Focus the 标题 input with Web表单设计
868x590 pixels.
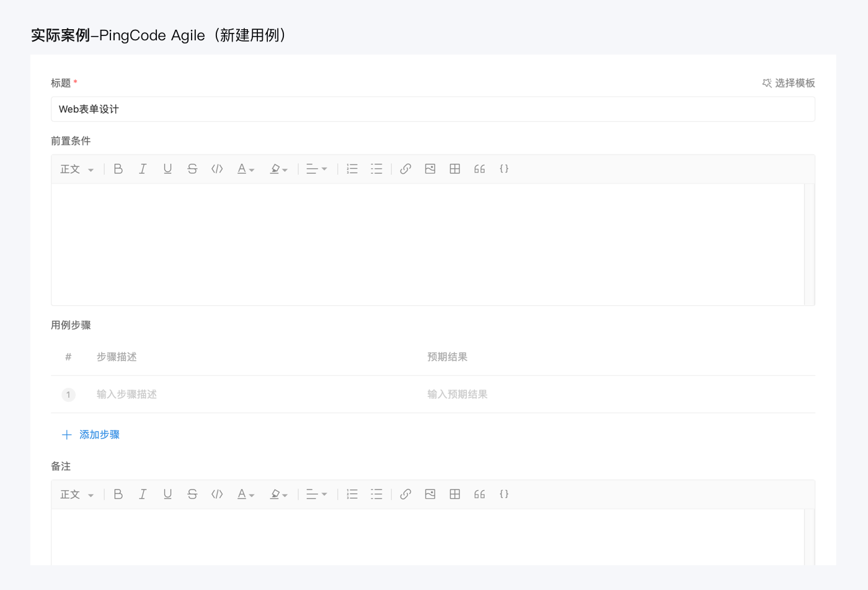coord(433,109)
